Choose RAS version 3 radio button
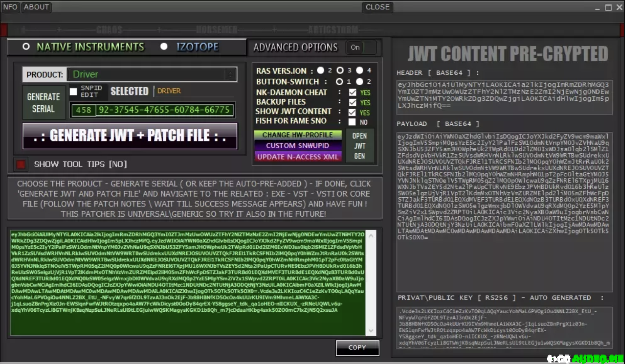 (x=340, y=70)
